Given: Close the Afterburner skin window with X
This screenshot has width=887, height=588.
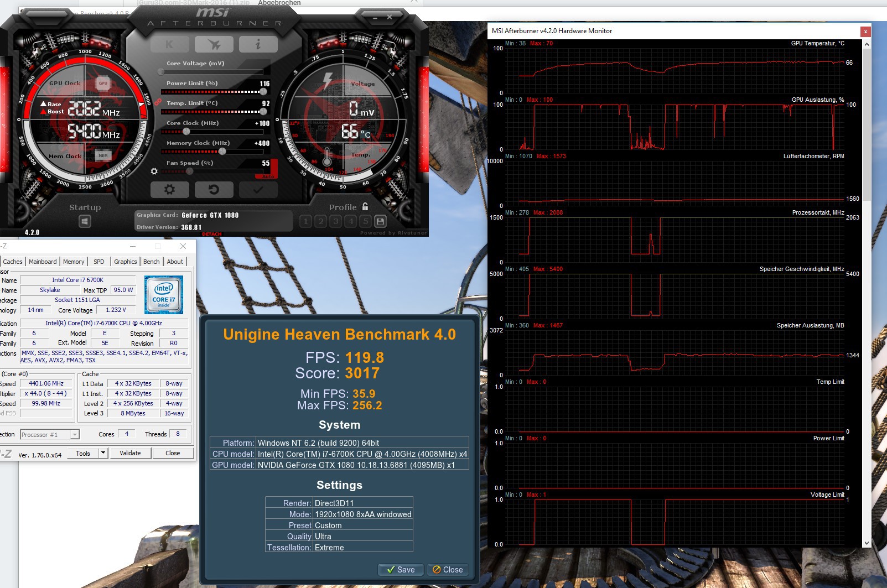Looking at the screenshot, I should [x=390, y=18].
